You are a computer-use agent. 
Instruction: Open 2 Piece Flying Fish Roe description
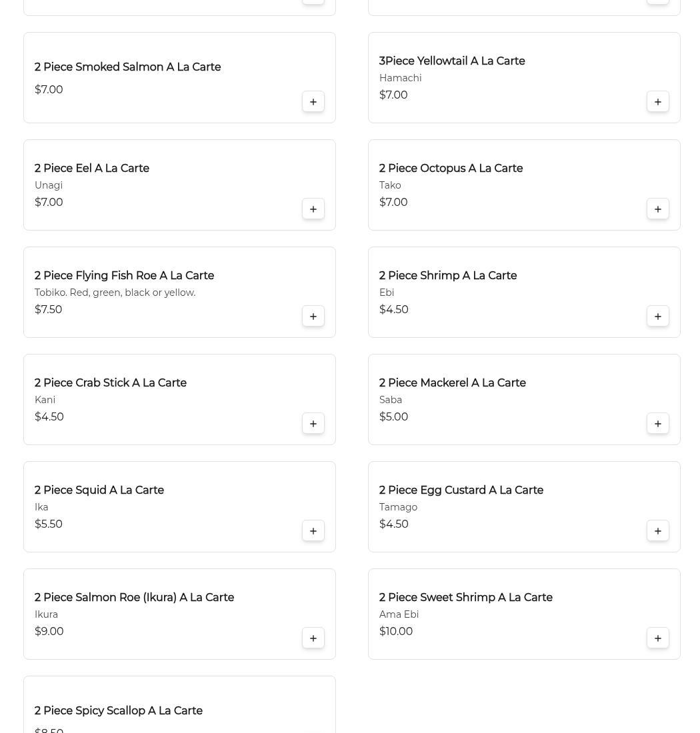pos(115,293)
